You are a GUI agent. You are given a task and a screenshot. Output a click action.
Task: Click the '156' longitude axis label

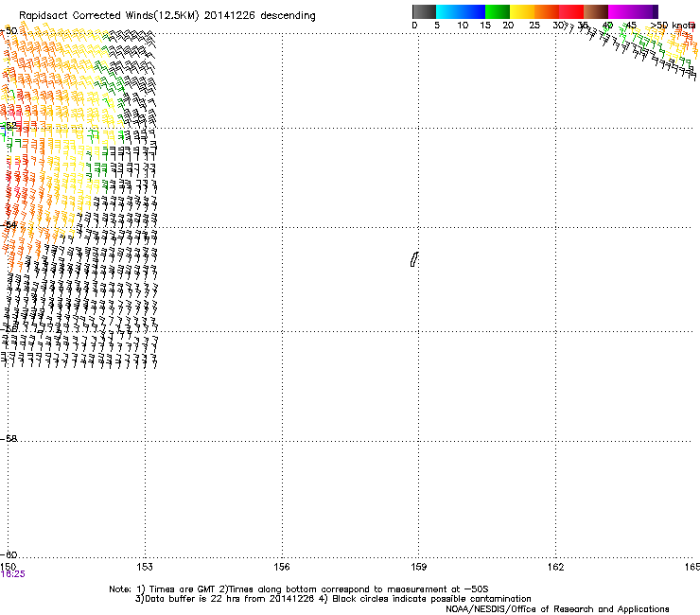[282, 567]
